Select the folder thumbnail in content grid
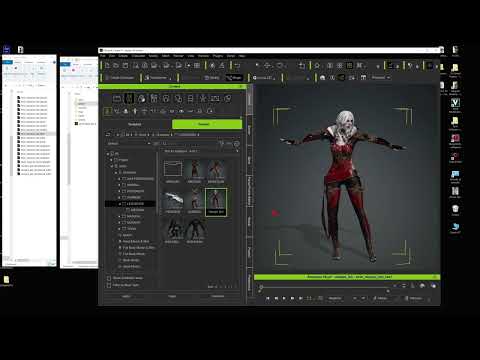Image resolution: width=480 pixels, height=360 pixels. [173, 169]
